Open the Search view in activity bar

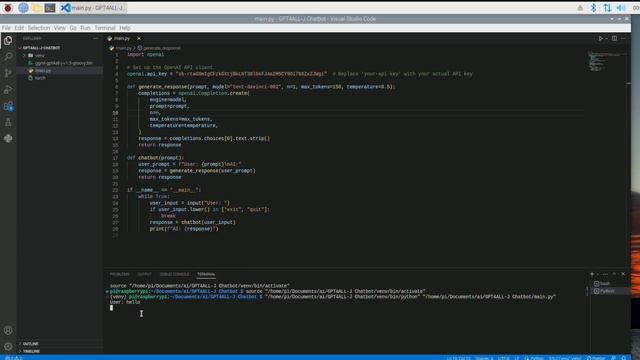(8, 56)
